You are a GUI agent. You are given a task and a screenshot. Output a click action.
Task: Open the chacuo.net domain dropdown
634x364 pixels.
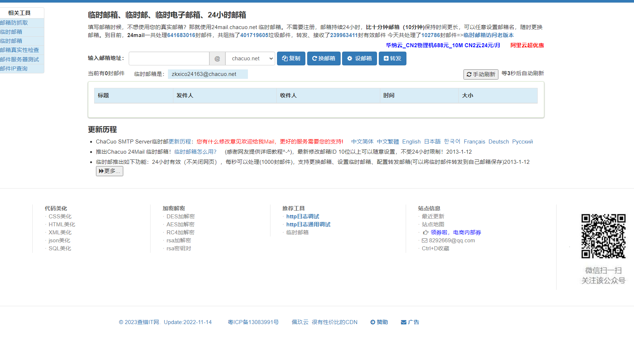coord(250,58)
